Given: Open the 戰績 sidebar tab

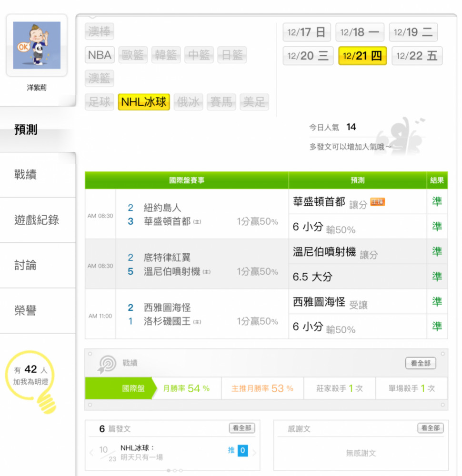Looking at the screenshot, I should pos(26,175).
